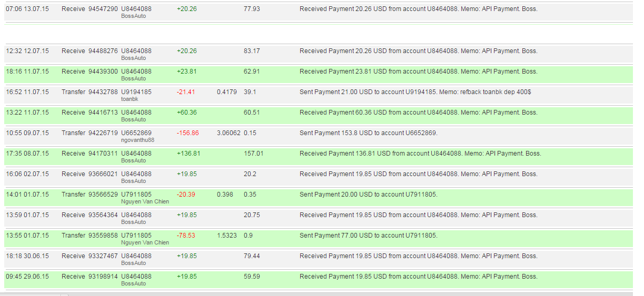This screenshot has height=296, width=644.
Task: Select batch number 93198914
Action: coord(103,277)
